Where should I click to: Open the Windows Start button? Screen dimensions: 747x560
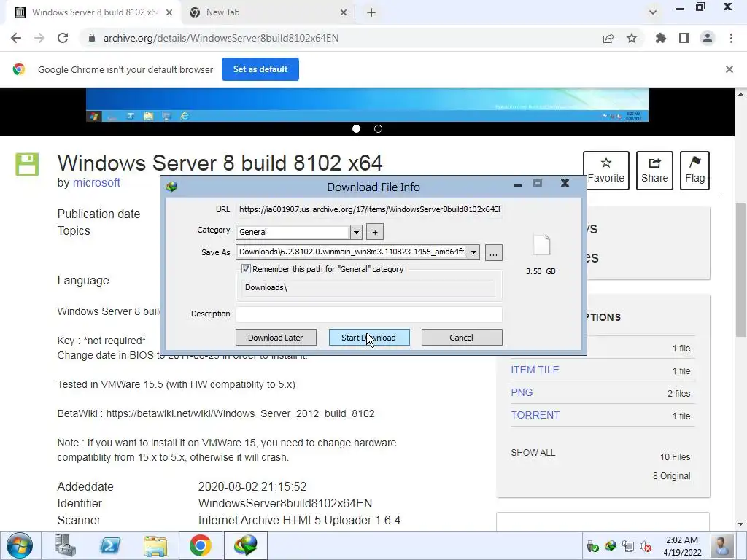coord(20,545)
